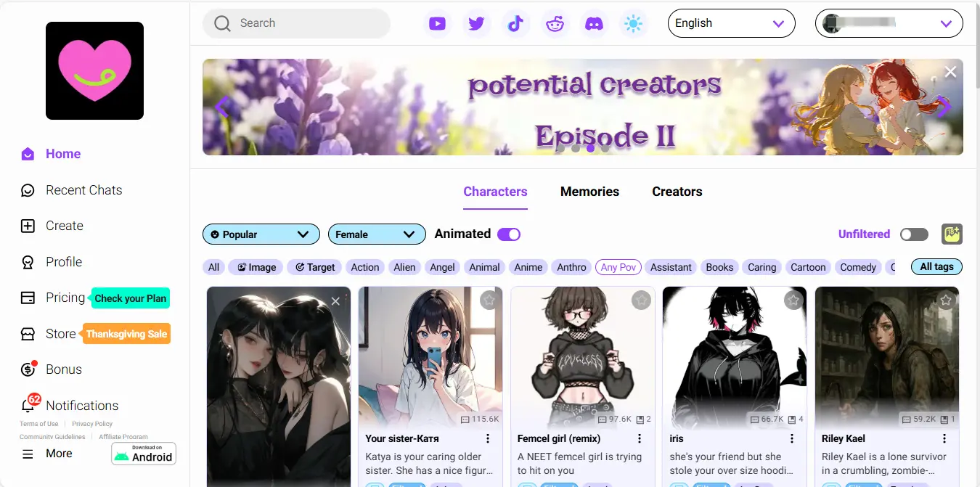Switch to the Memories tab
Screen dimensions: 980x487
[x=589, y=191]
